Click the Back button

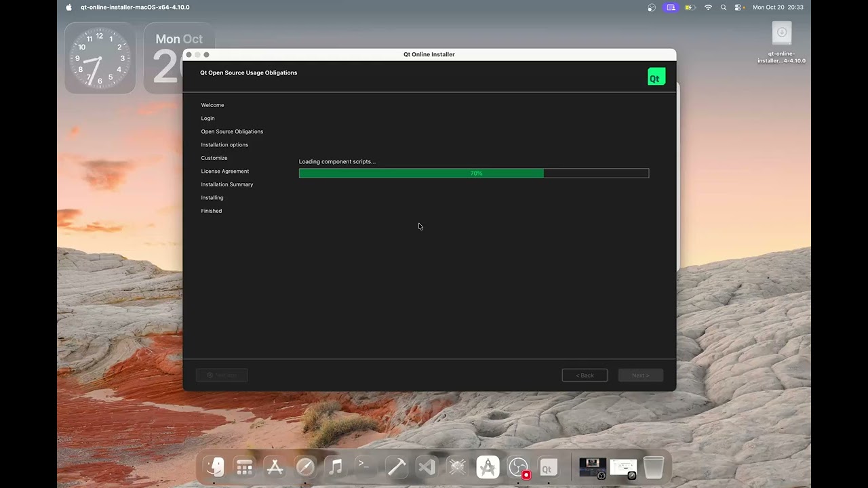[585, 375]
